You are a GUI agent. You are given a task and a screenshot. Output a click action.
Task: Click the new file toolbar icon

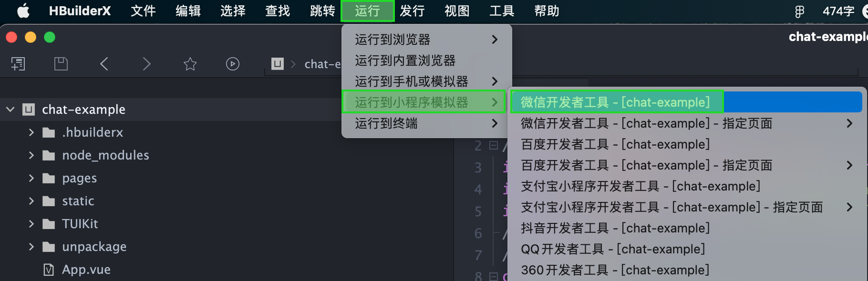pyautogui.click(x=18, y=64)
